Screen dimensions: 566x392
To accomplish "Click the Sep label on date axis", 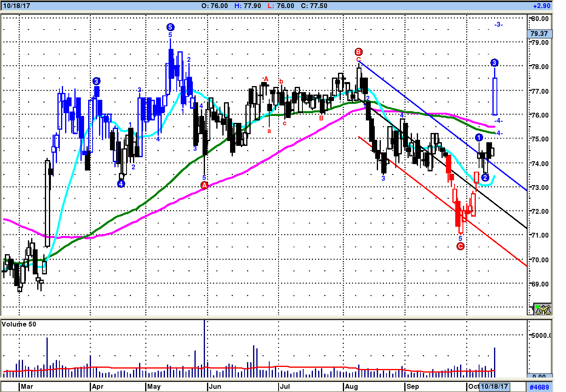I will tap(413, 386).
